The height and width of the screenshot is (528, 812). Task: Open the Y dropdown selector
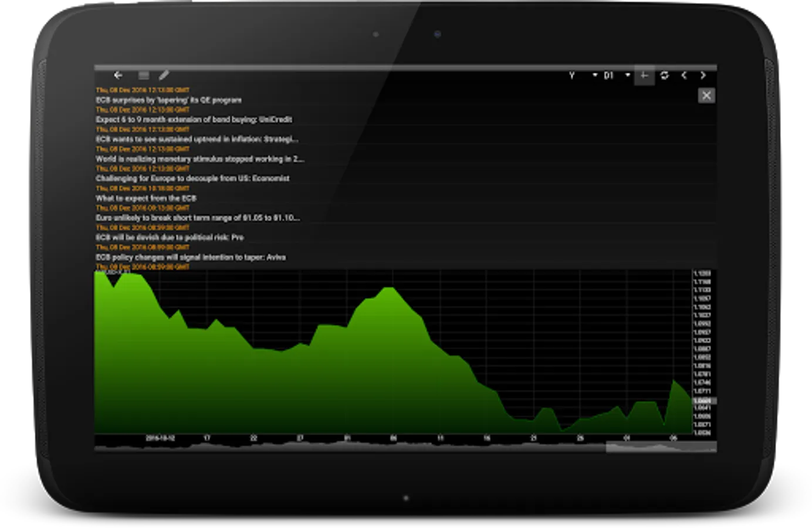583,76
